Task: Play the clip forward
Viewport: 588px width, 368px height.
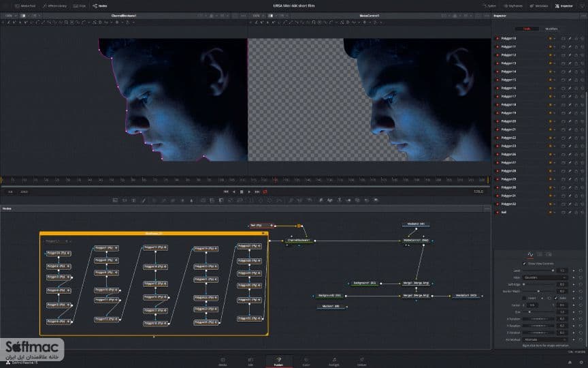Action: (x=249, y=191)
